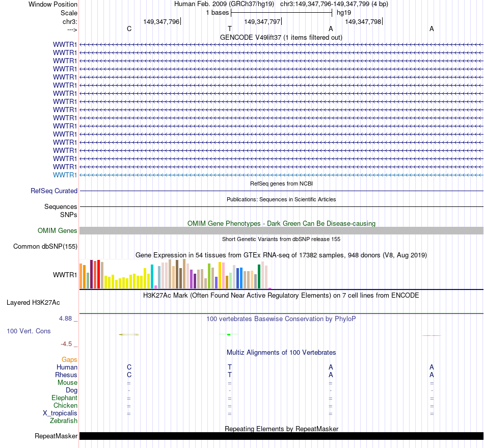
Task: Click the 4.88 conservation scale value
Action: click(65, 319)
